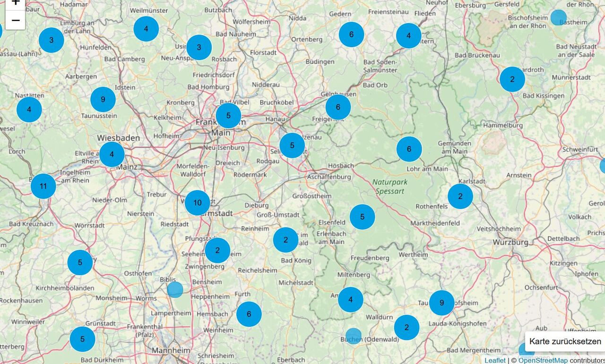605x364 pixels.
Task: Open the Leaflet attribution link
Action: [x=495, y=360]
